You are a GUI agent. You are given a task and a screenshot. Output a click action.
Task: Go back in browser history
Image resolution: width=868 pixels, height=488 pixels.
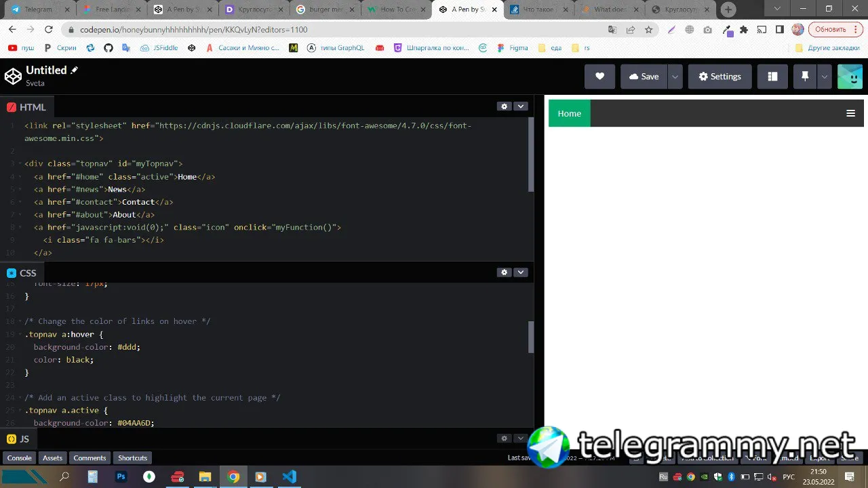coord(12,30)
